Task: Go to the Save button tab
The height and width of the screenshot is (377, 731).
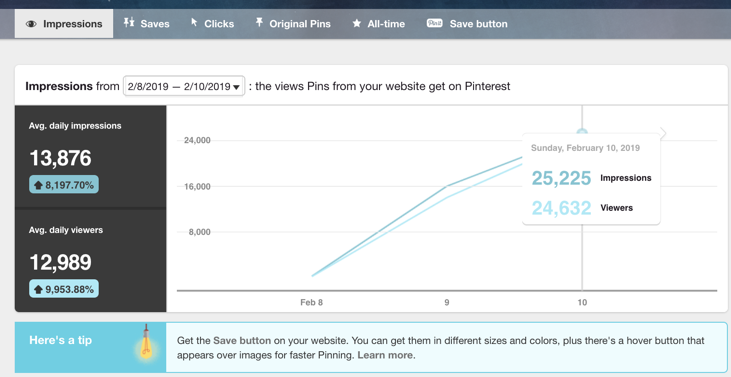Action: point(467,23)
